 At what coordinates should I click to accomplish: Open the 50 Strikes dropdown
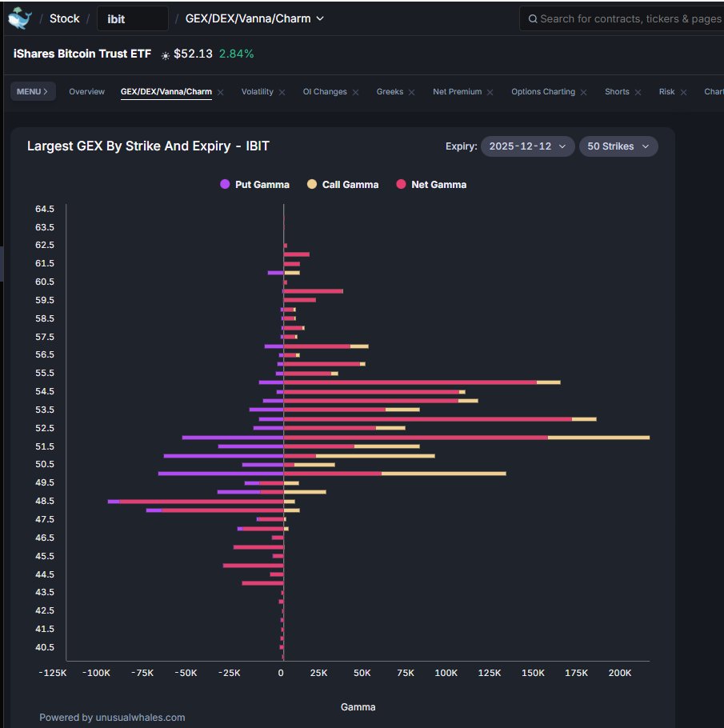coord(618,146)
